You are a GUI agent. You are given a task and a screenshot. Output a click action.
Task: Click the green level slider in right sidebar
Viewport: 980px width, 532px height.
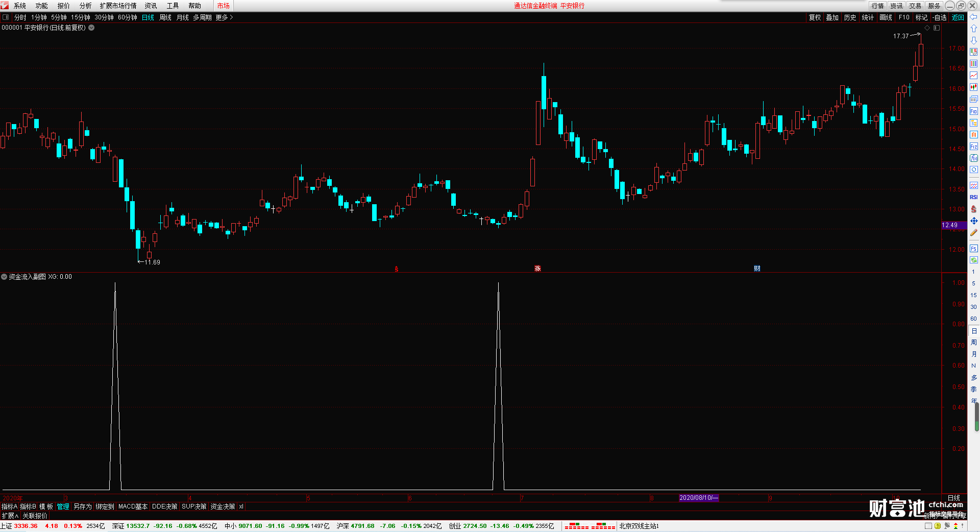point(977,417)
